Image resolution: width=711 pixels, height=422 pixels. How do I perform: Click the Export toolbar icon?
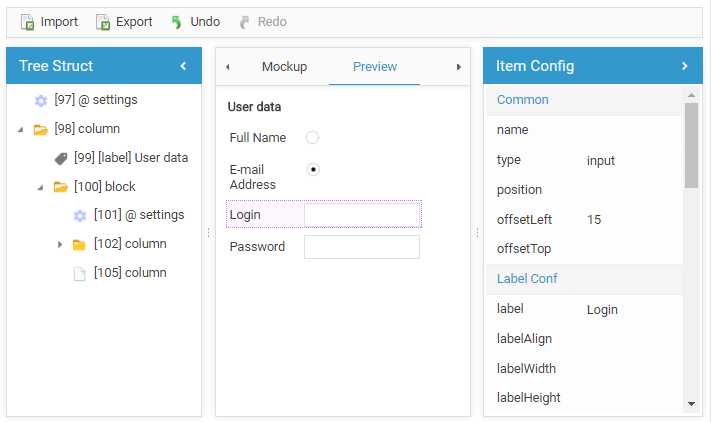(103, 22)
